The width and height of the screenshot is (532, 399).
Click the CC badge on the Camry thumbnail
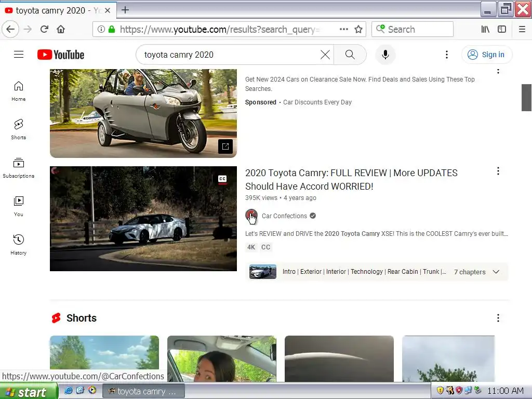(x=222, y=179)
